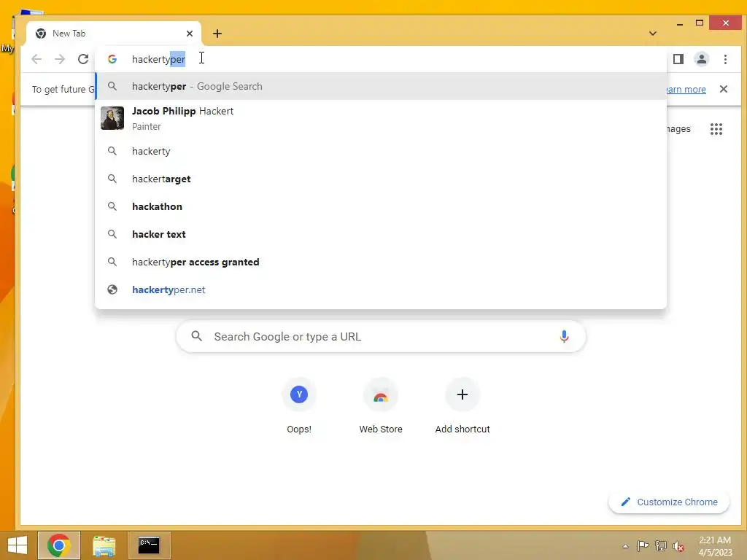747x560 pixels.
Task: Click inside the address bar text
Action: tap(158, 59)
